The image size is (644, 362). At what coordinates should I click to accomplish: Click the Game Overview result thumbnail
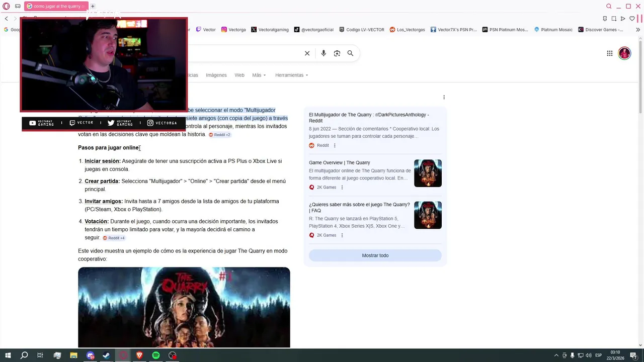pyautogui.click(x=428, y=173)
